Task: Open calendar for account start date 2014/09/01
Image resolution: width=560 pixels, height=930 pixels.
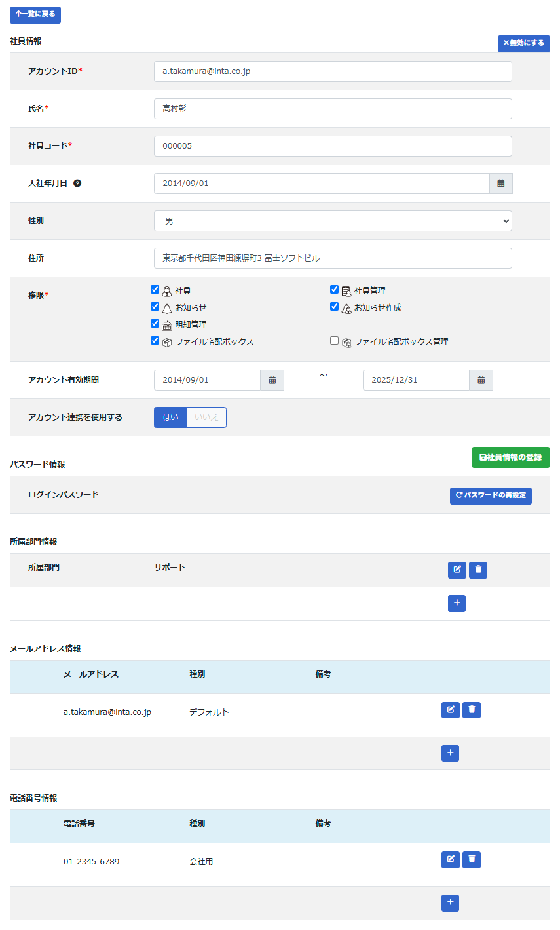Action: coord(272,380)
